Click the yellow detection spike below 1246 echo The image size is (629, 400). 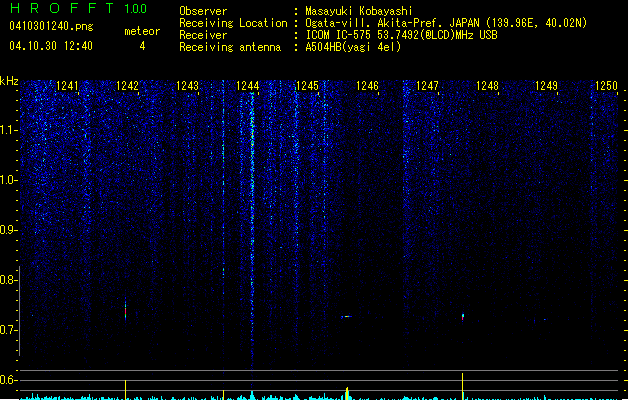(x=347, y=393)
